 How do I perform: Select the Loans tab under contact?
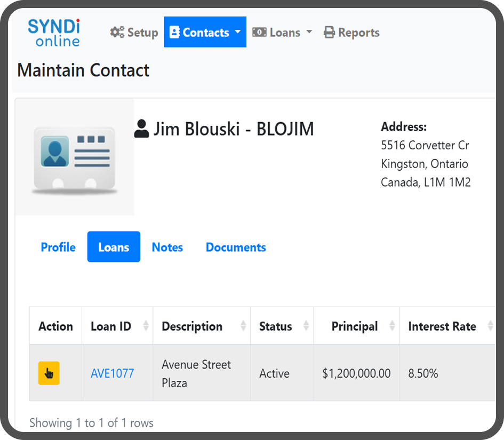click(x=114, y=247)
